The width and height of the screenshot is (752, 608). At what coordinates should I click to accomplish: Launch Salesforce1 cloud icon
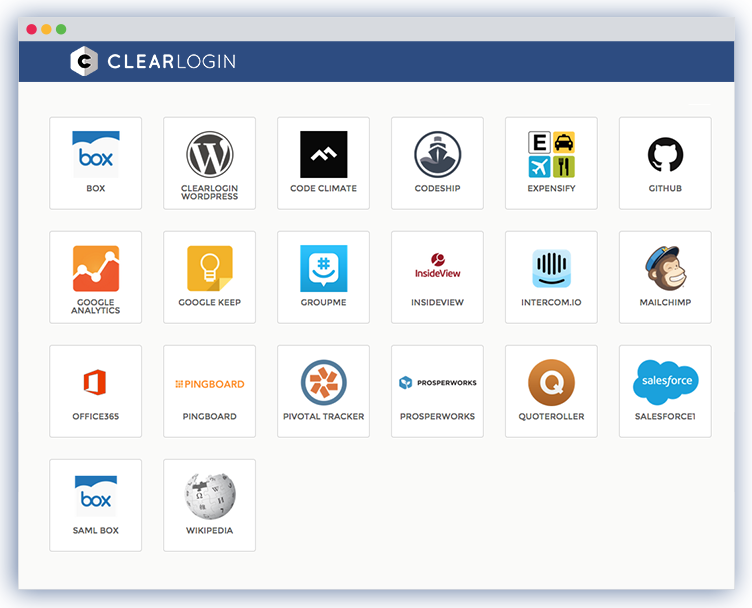pos(665,382)
